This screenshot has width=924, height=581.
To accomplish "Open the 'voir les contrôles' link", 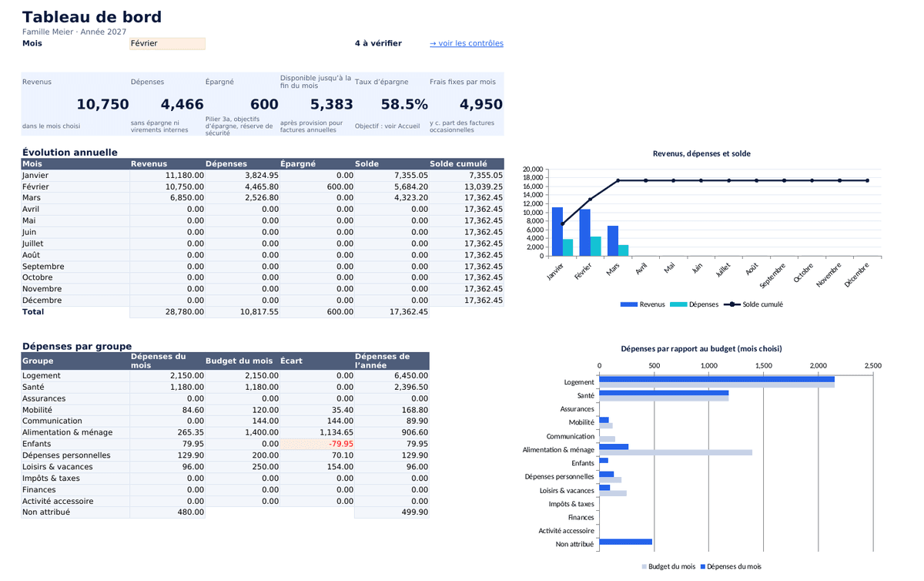I will [467, 43].
